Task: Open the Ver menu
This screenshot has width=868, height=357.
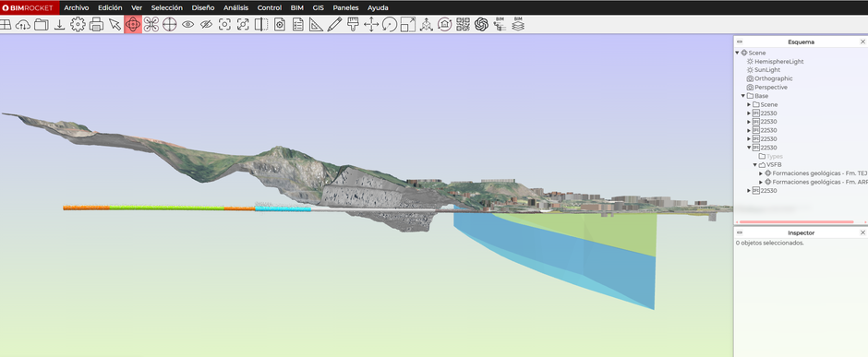Action: pyautogui.click(x=137, y=7)
